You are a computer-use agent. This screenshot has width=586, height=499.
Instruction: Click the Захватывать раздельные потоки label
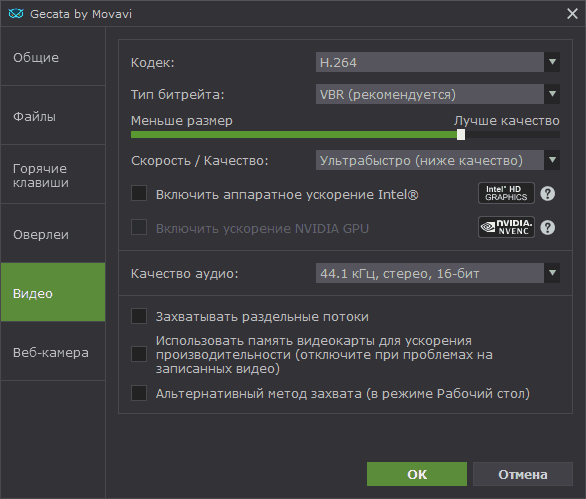coord(262,317)
